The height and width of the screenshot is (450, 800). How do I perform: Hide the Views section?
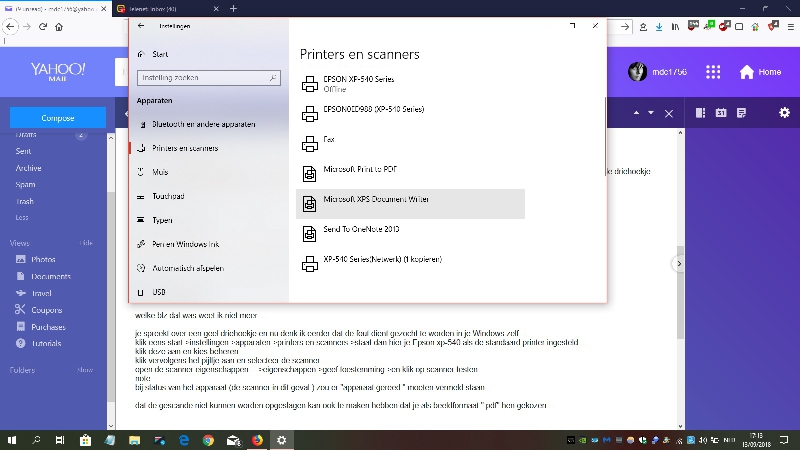[x=86, y=243]
